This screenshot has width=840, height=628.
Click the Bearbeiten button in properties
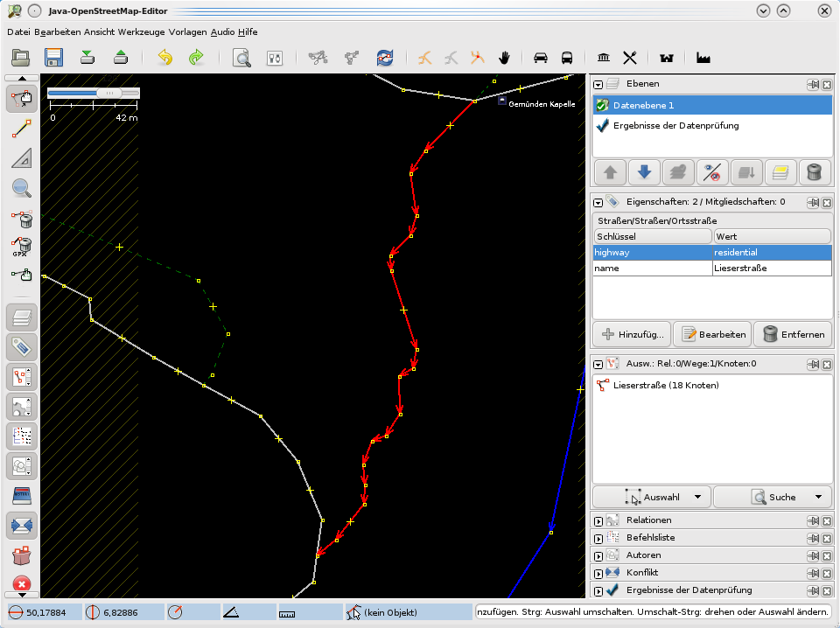tap(714, 334)
